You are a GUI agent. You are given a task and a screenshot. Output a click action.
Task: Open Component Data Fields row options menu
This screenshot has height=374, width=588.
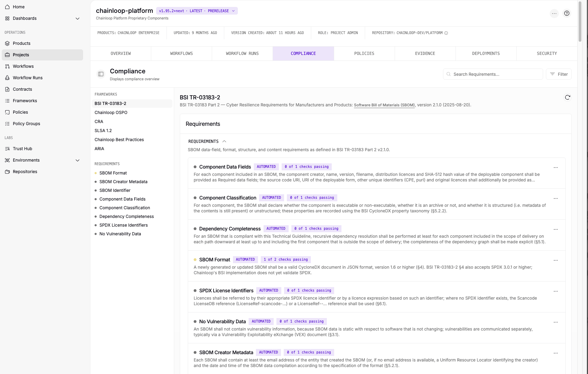pos(556,168)
